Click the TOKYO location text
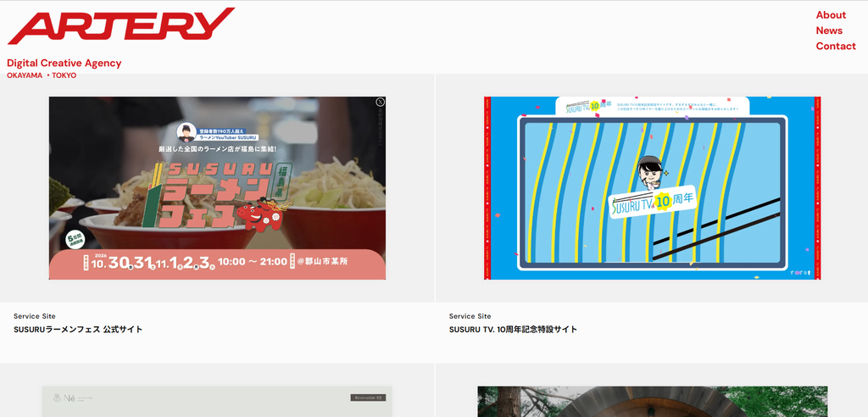The height and width of the screenshot is (417, 868). (64, 75)
